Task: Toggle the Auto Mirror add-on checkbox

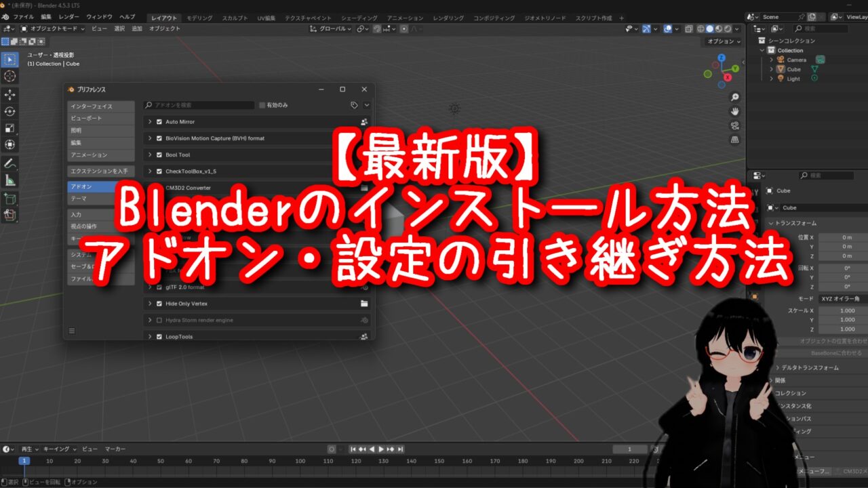Action: click(159, 122)
